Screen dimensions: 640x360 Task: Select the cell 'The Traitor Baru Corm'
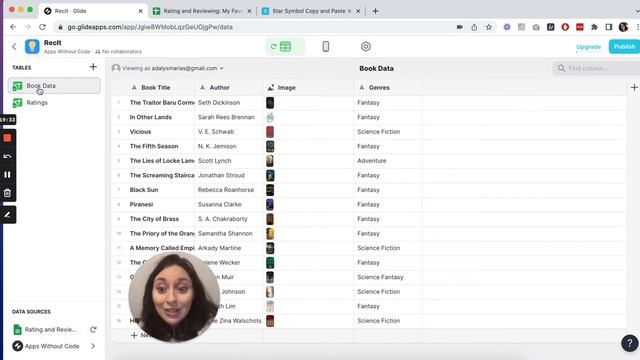160,102
